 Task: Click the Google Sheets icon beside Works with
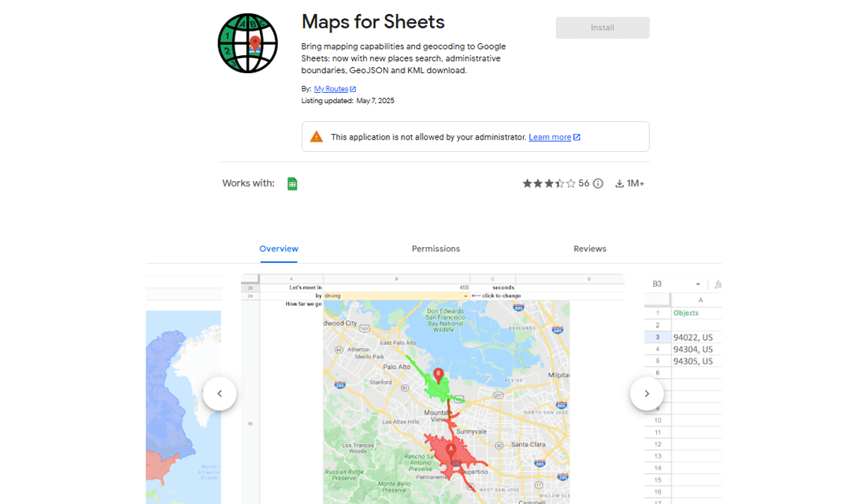[291, 183]
